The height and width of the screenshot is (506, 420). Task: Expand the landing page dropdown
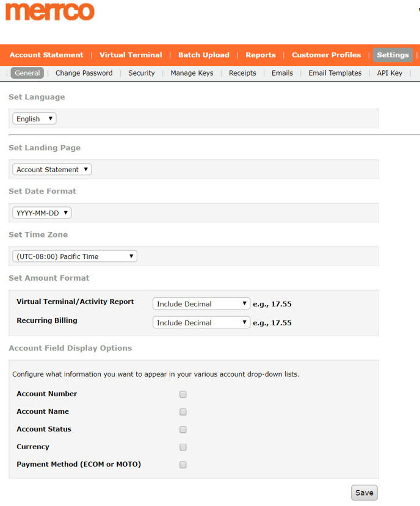click(52, 170)
